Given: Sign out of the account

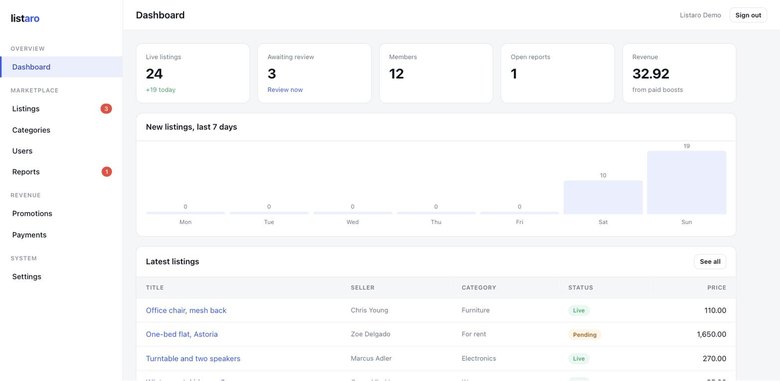Looking at the screenshot, I should (748, 15).
